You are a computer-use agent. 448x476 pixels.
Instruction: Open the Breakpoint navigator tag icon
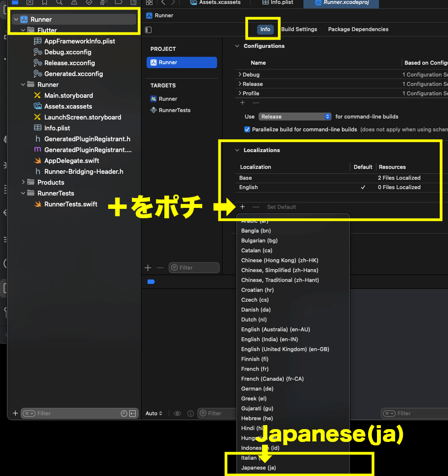(118, 2)
